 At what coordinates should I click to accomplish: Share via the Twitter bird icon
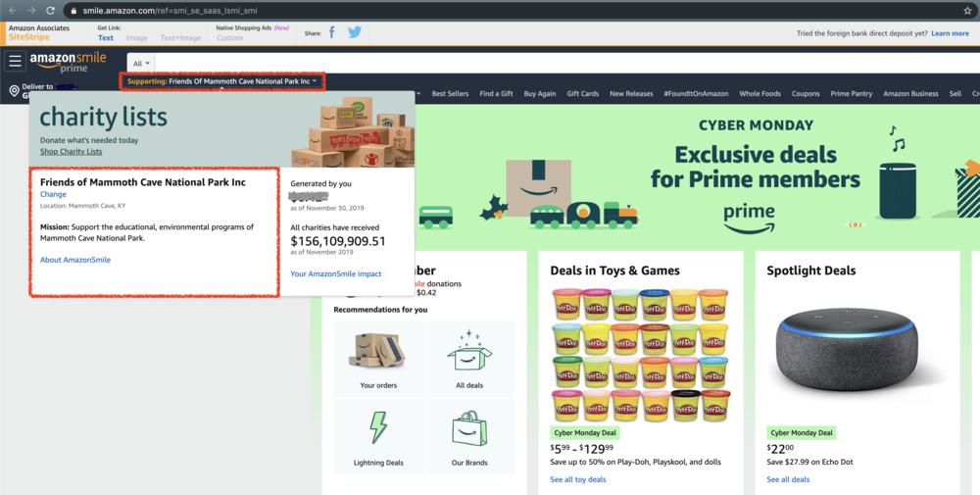355,32
